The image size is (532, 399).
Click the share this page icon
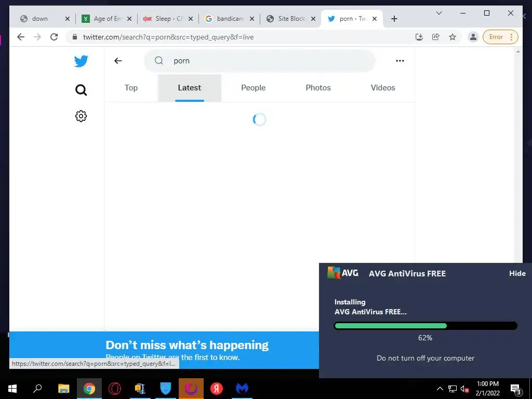tap(436, 37)
